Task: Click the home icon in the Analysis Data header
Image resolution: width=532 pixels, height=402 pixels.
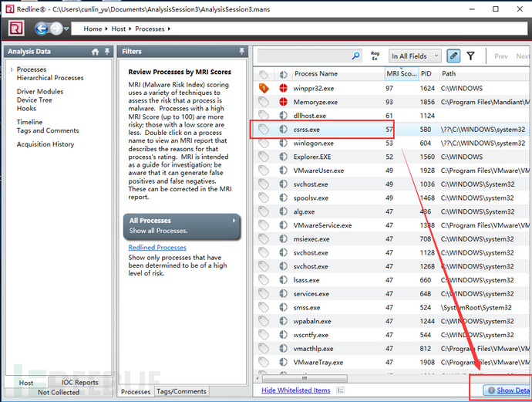Action: pyautogui.click(x=96, y=52)
